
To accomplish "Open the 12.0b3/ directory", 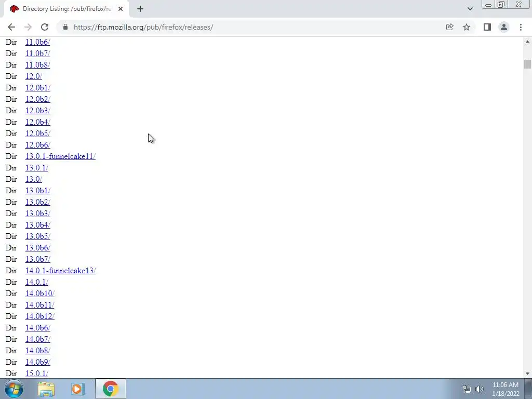I will click(x=37, y=111).
